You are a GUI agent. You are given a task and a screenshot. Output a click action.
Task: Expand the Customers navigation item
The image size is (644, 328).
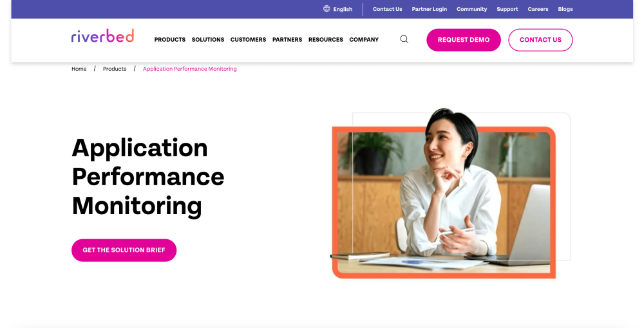(x=248, y=40)
